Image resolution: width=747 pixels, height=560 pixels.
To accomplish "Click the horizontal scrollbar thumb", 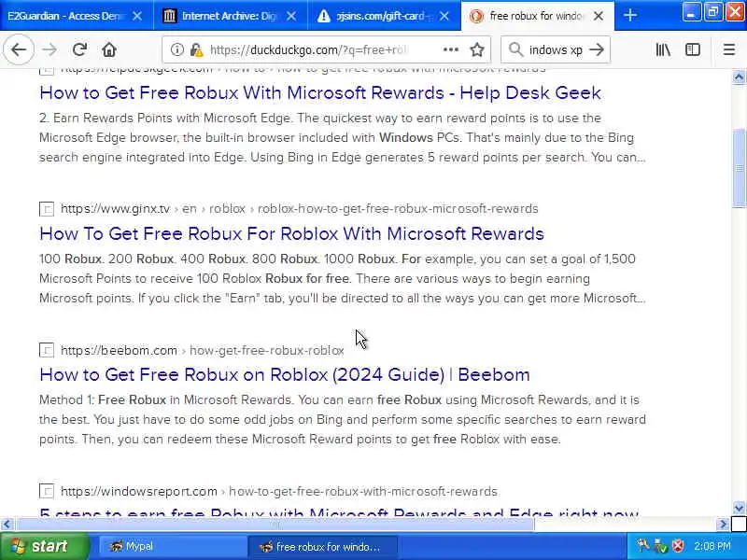I will [275, 525].
